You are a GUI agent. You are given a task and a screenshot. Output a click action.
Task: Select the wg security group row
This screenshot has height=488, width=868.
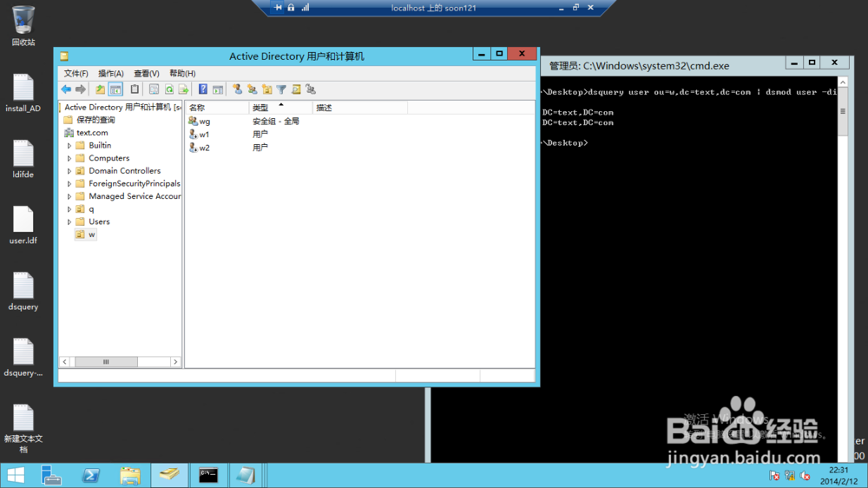click(204, 121)
